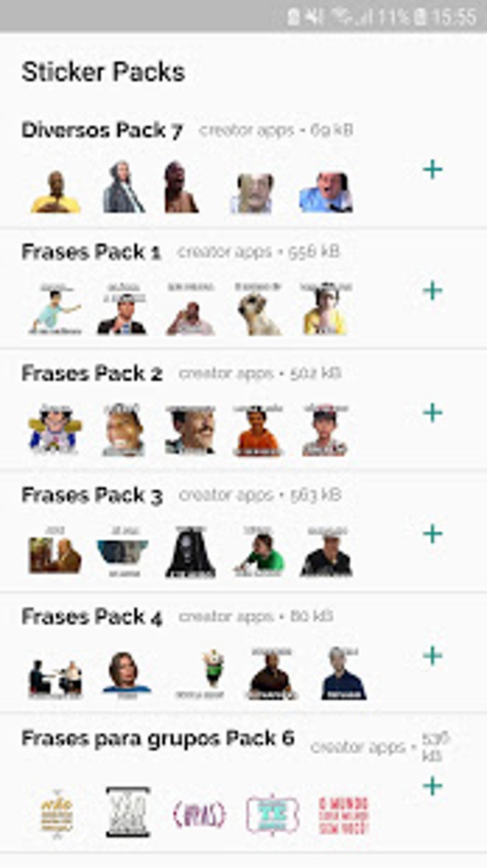The image size is (487, 868).
Task: Add the Diversos Pack 7 sticker pack
Action: [433, 170]
